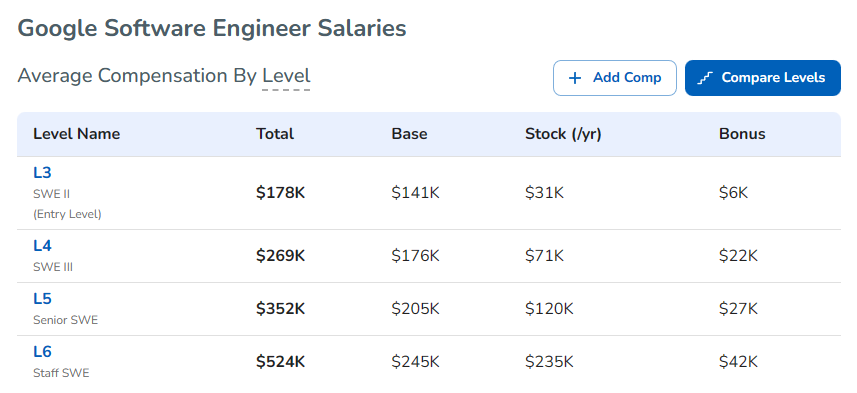Click the L6 stock $235K cell
857x393 pixels.
point(549,362)
